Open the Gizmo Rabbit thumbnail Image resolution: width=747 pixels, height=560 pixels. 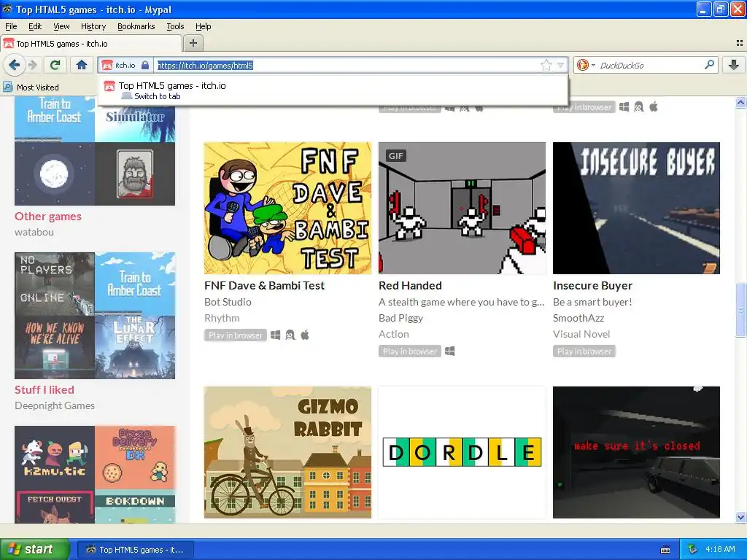click(x=287, y=452)
